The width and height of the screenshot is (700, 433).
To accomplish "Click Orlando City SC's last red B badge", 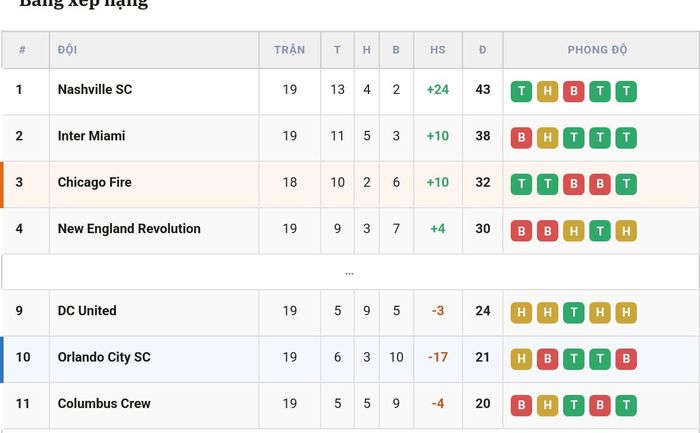I will click(626, 359).
